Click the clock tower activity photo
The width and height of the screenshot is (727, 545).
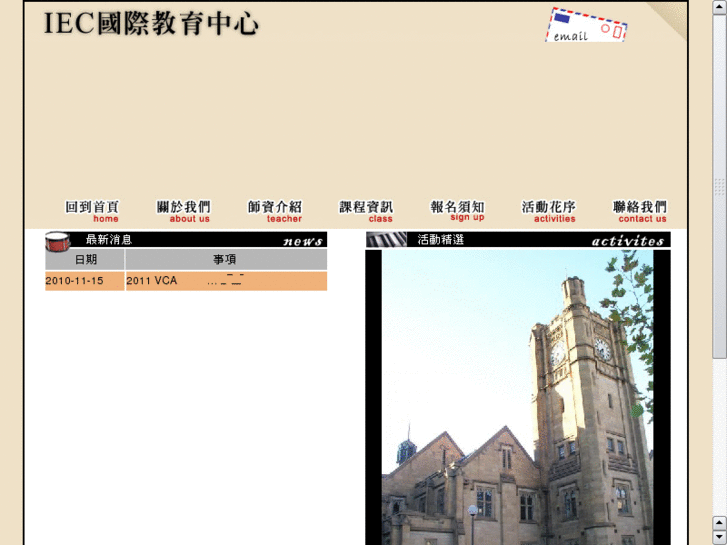pyautogui.click(x=517, y=398)
